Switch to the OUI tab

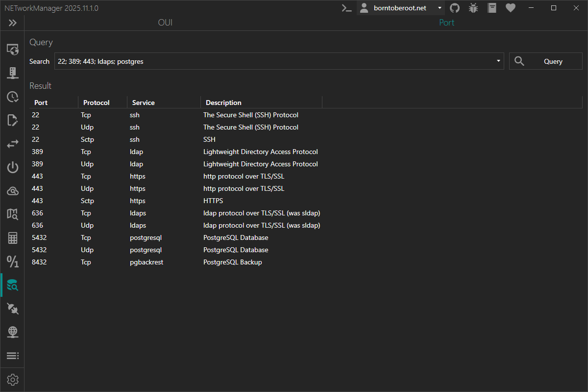pos(165,23)
